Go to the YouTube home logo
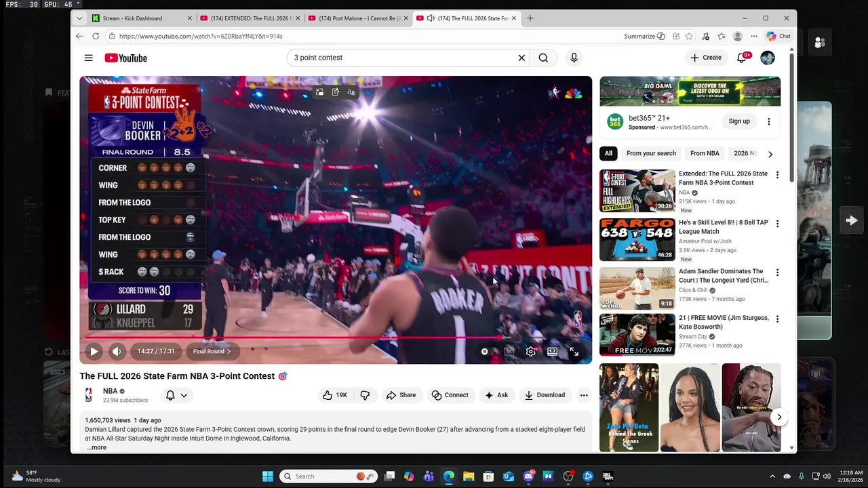 [x=126, y=58]
